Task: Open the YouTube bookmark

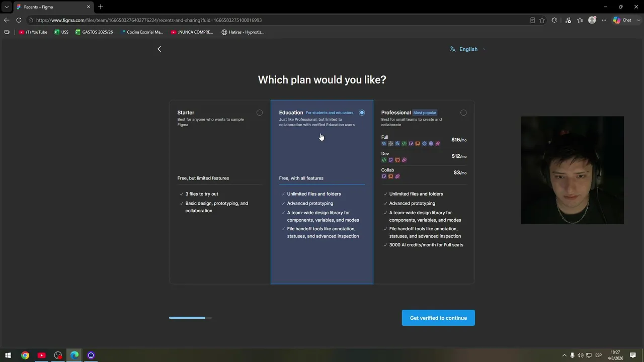Action: click(33, 32)
